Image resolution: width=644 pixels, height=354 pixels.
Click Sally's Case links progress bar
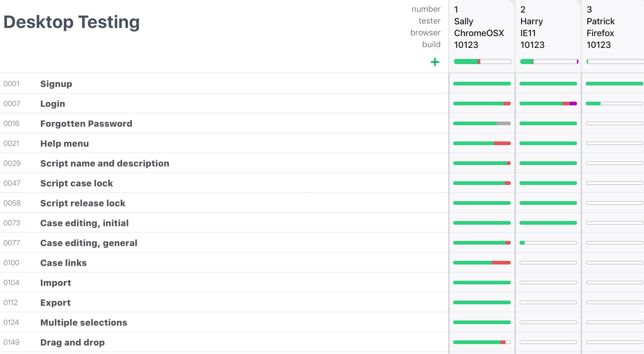482,263
